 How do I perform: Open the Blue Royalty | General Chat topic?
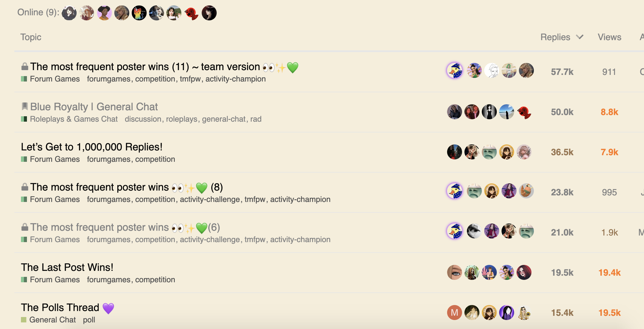[94, 107]
